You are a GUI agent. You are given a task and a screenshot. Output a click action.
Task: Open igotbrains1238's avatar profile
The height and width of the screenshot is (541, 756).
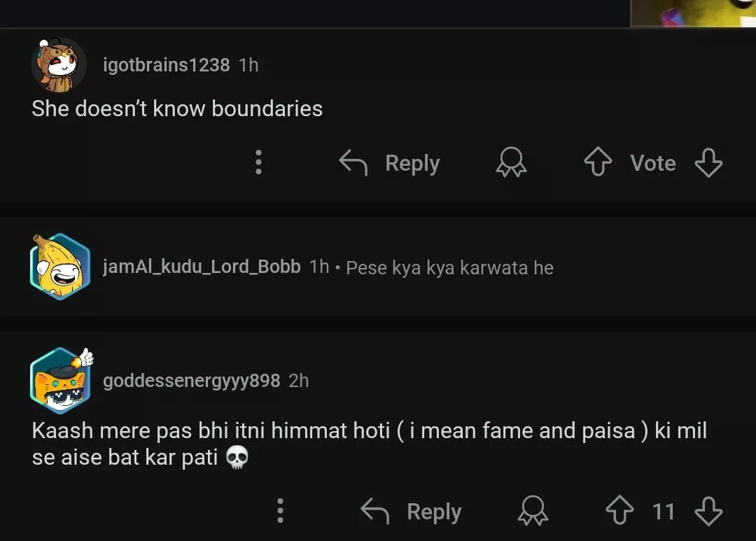(x=59, y=65)
